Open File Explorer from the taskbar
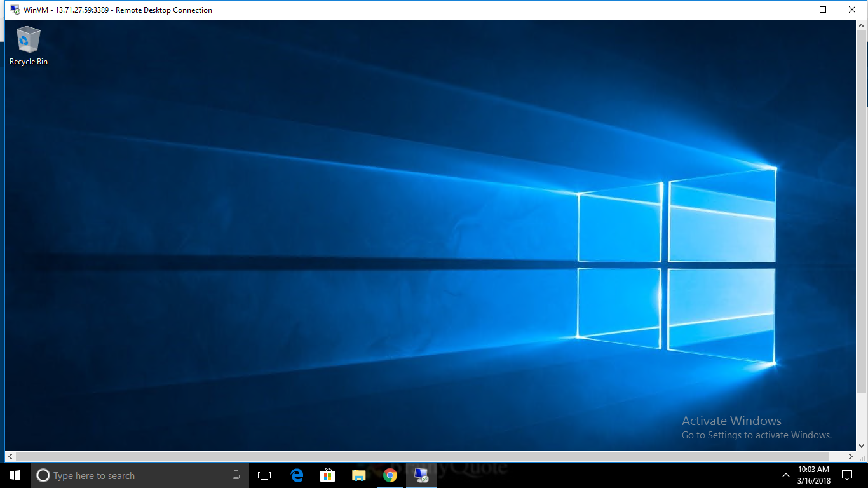868x488 pixels. click(359, 475)
